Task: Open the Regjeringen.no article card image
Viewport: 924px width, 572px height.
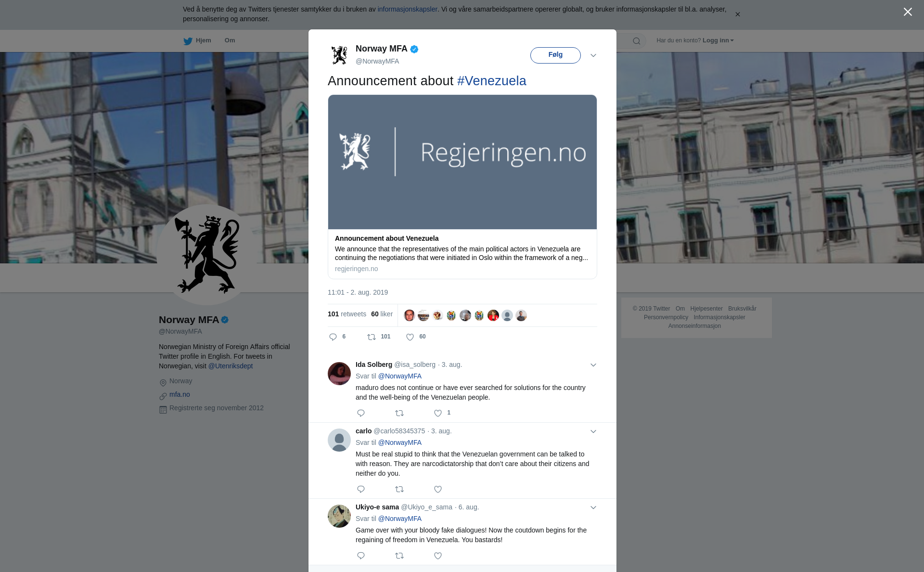Action: (462, 162)
